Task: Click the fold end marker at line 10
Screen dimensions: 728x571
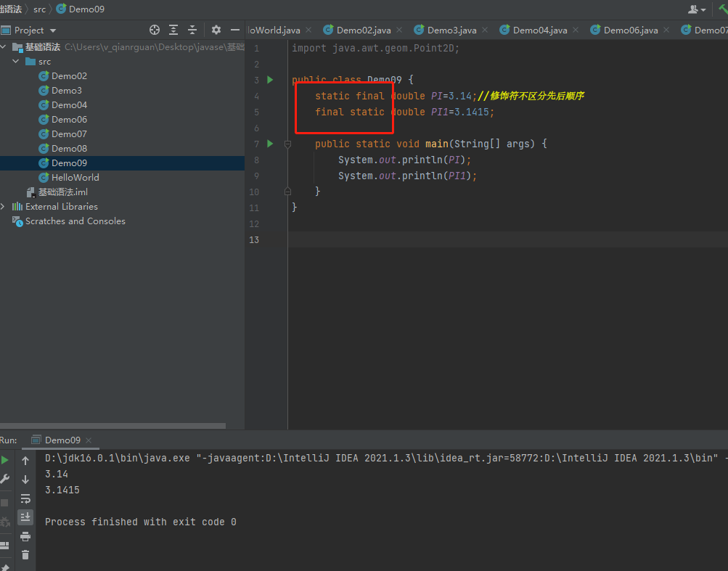Action: [x=287, y=192]
